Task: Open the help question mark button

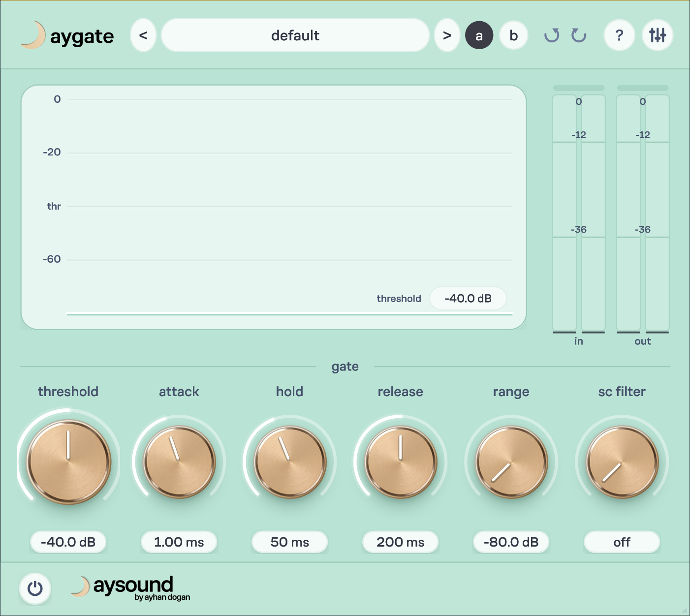Action: 619,35
